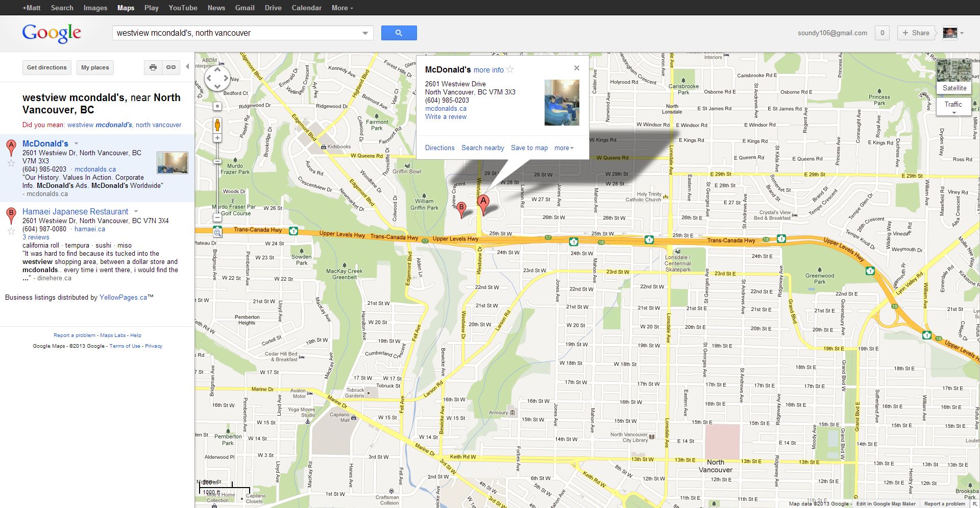Open the McDonald's photo thumbnail in sidebar
The height and width of the screenshot is (508, 980).
(x=173, y=163)
